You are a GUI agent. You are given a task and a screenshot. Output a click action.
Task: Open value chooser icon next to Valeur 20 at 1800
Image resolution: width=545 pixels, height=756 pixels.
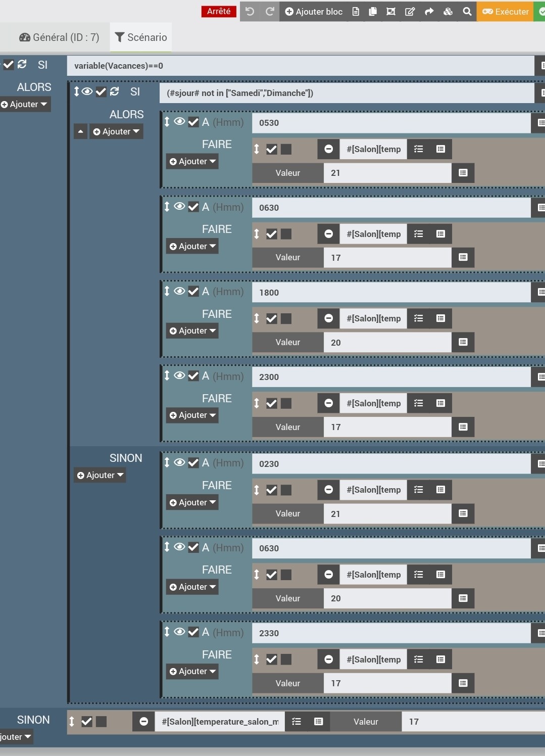pyautogui.click(x=463, y=342)
